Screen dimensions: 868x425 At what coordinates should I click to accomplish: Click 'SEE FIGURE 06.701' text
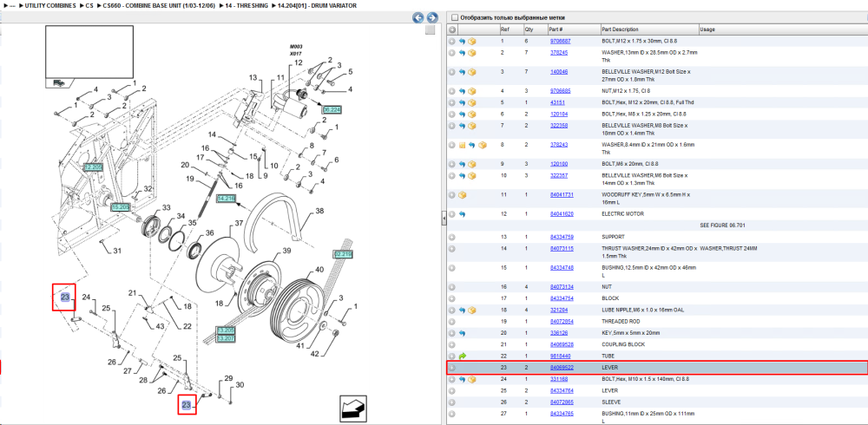(723, 226)
